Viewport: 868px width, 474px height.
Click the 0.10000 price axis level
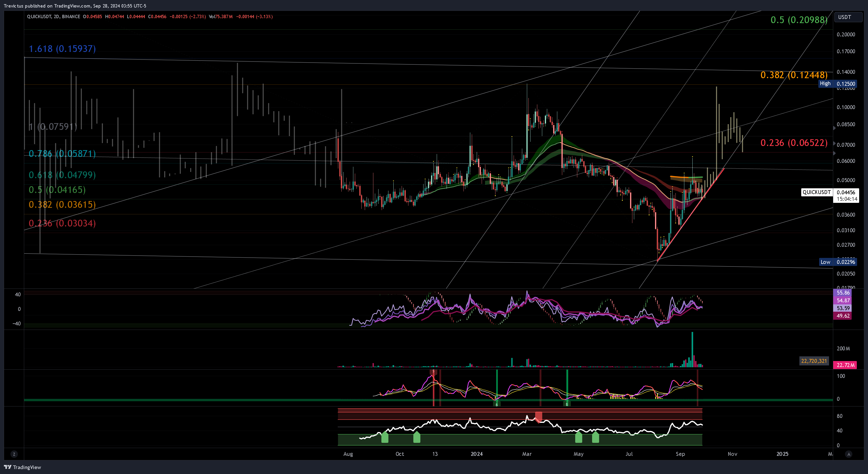[x=846, y=108]
